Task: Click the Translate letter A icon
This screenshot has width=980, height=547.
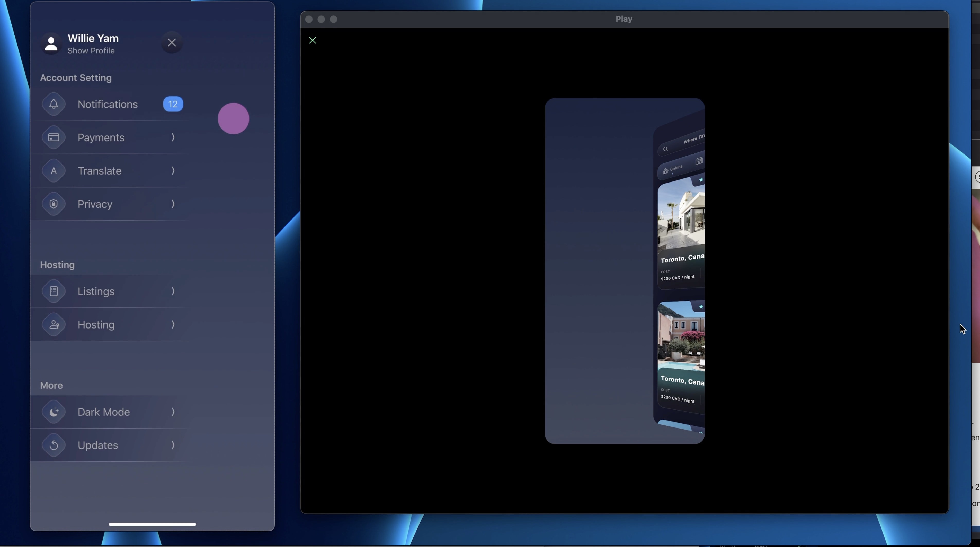Action: 54,171
